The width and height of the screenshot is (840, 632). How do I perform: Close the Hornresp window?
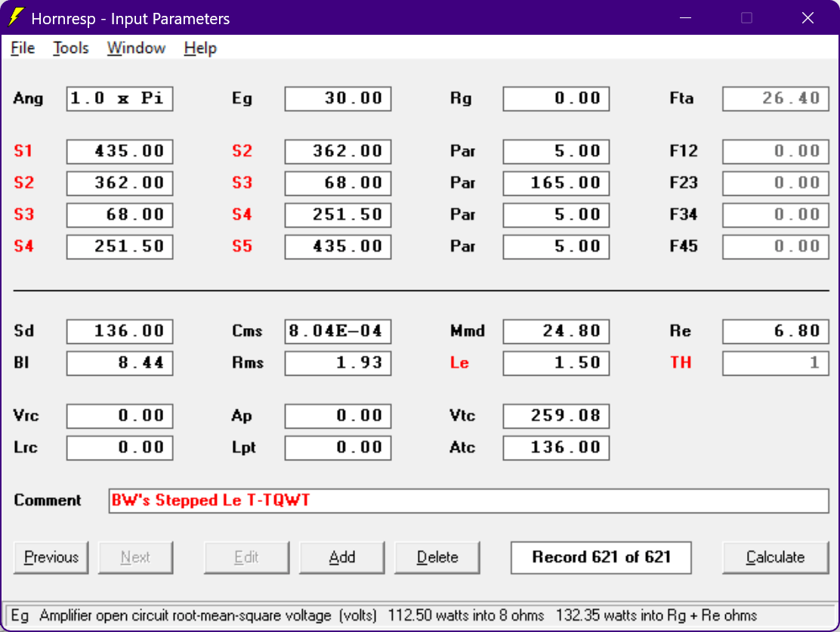coord(808,17)
